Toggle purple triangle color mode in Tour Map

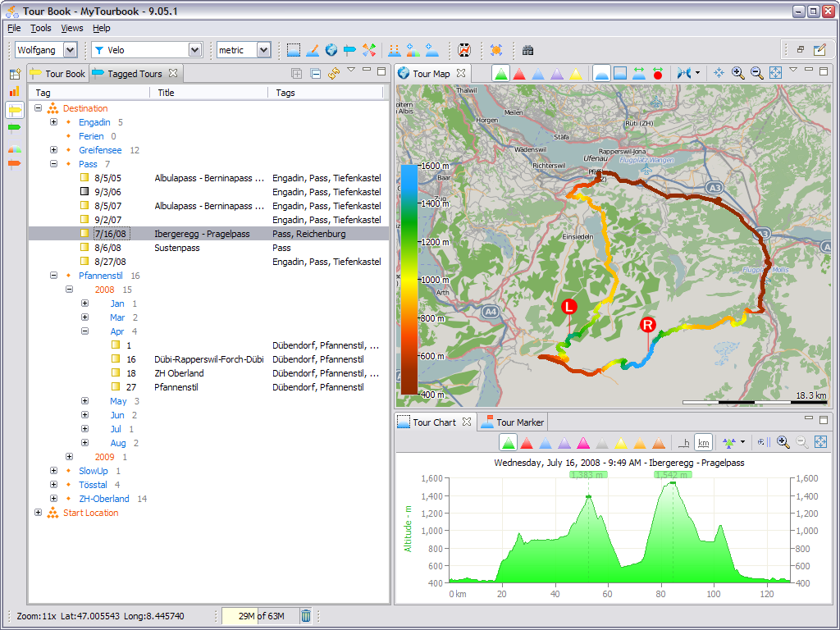tap(557, 73)
